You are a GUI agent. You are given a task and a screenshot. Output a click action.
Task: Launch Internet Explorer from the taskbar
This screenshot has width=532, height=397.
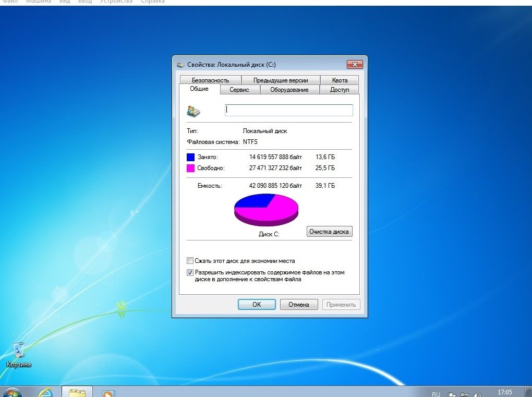(45, 393)
